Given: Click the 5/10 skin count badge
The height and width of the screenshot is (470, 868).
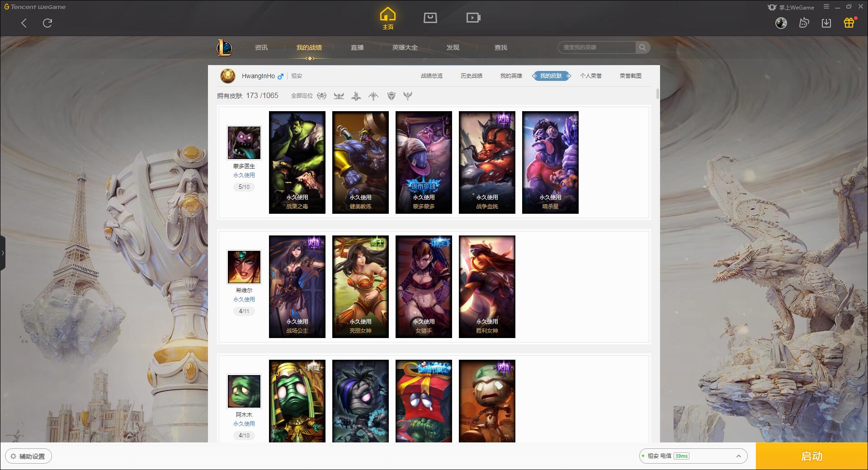Looking at the screenshot, I should coord(244,187).
